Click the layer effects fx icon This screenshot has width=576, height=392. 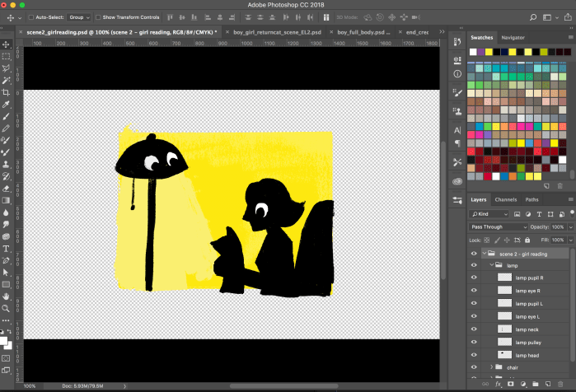pos(499,384)
